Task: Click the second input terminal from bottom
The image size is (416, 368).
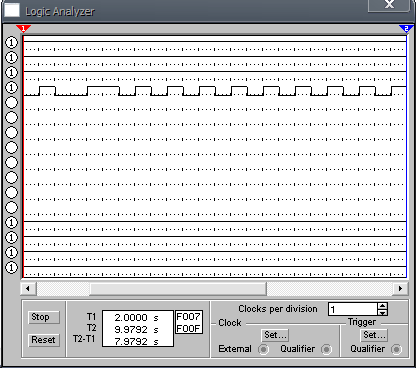Action: [11, 252]
